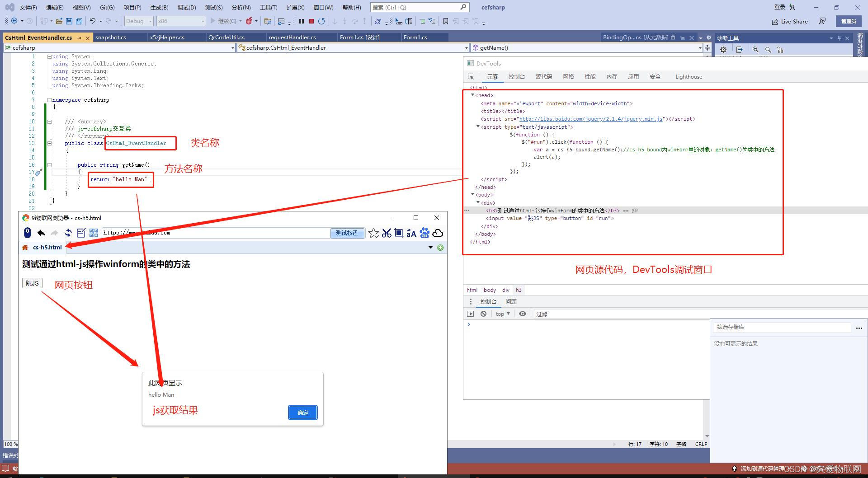Refresh the page using browser reload icon
The image size is (868, 478).
(x=68, y=233)
